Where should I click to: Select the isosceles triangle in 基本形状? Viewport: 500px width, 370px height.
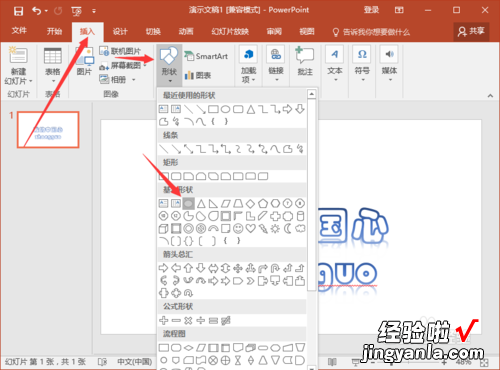pyautogui.click(x=201, y=203)
